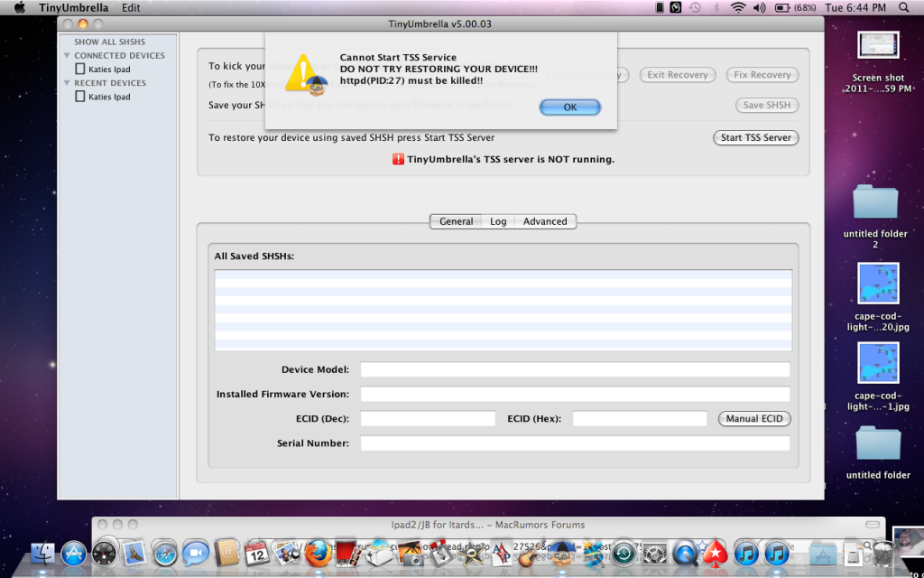Collapse the CONNECTED DEVICES group
This screenshot has height=578, width=924.
67,55
